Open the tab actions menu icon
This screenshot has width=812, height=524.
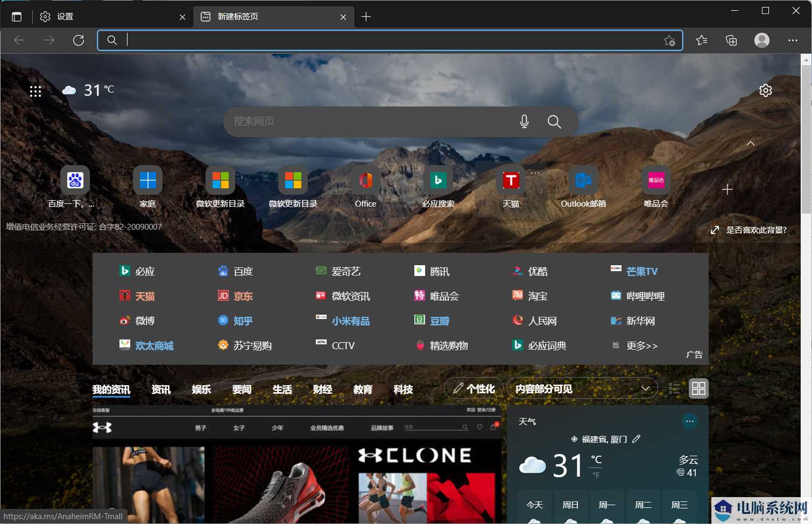17,17
